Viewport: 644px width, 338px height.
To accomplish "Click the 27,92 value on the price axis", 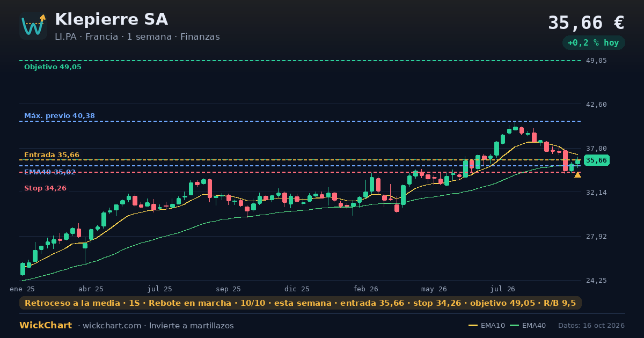I will [596, 236].
